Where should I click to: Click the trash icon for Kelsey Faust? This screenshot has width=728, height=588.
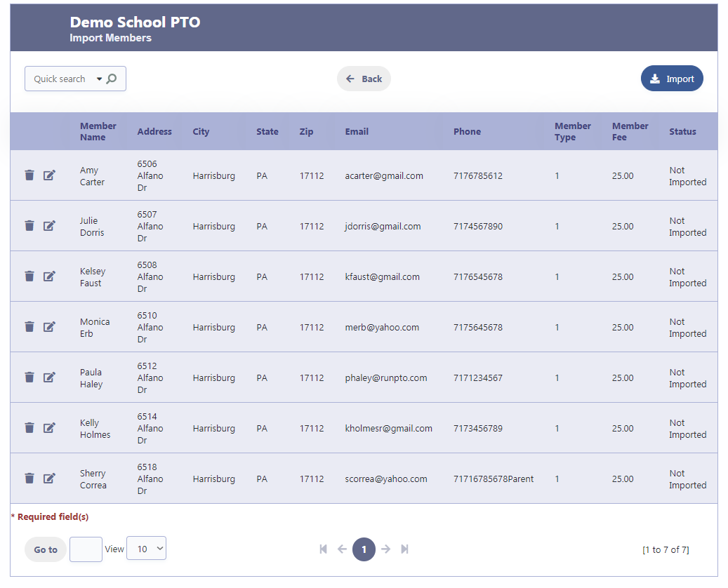pyautogui.click(x=29, y=276)
